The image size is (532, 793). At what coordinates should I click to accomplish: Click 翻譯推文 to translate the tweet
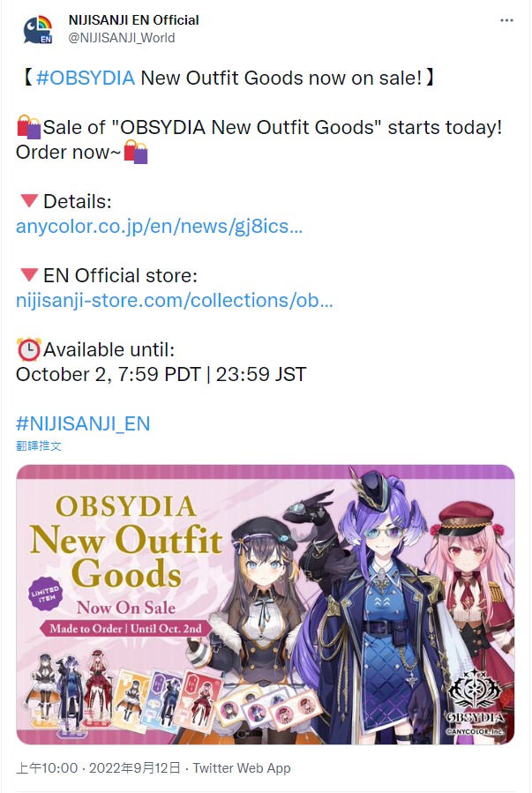pos(39,445)
